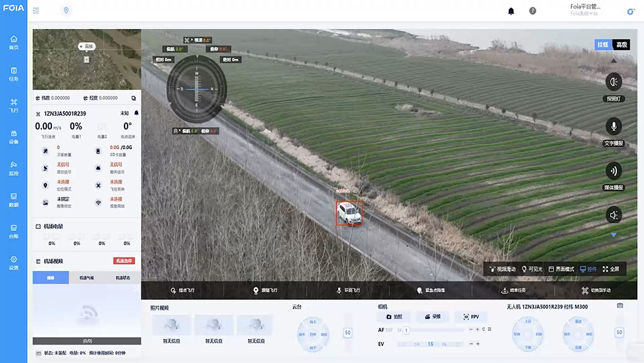644x363 pixels.
Task: Click the notification bell in top bar
Action: [511, 11]
